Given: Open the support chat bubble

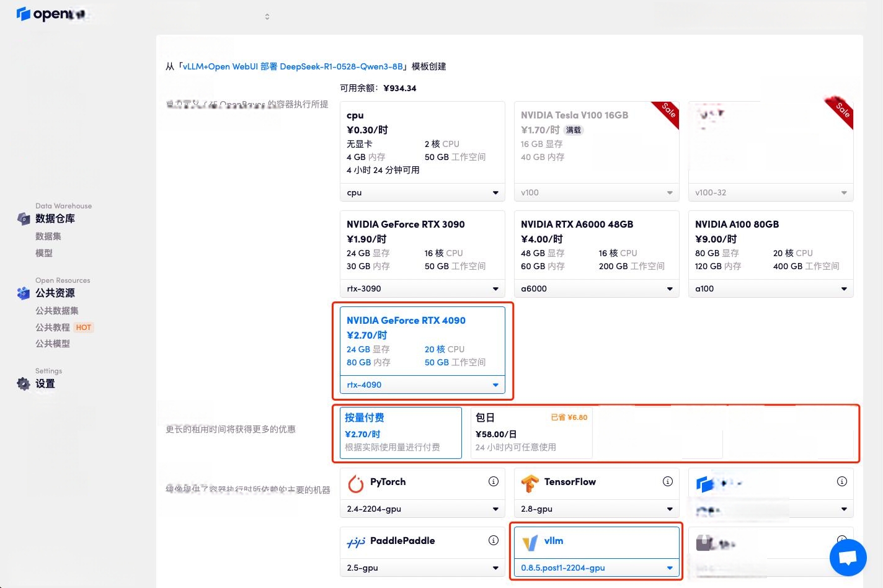Looking at the screenshot, I should (x=848, y=558).
